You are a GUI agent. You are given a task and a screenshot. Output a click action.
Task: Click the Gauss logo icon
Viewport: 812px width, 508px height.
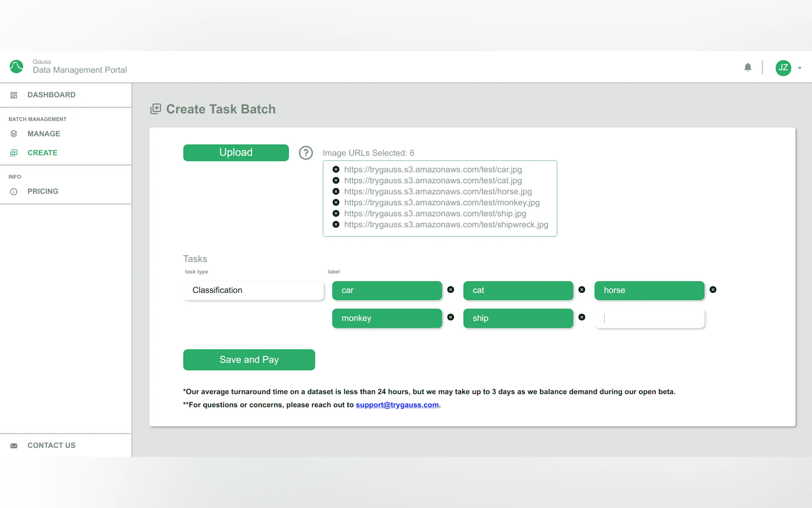coord(16,67)
